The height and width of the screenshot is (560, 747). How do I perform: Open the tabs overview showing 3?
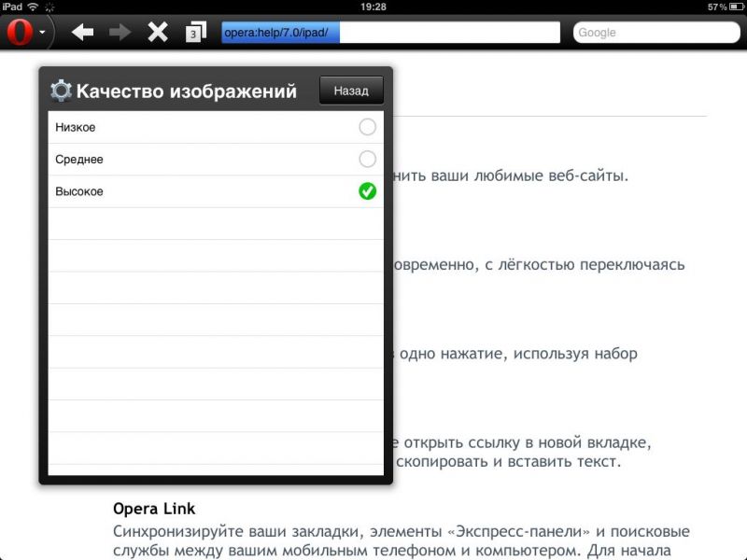coord(194,33)
